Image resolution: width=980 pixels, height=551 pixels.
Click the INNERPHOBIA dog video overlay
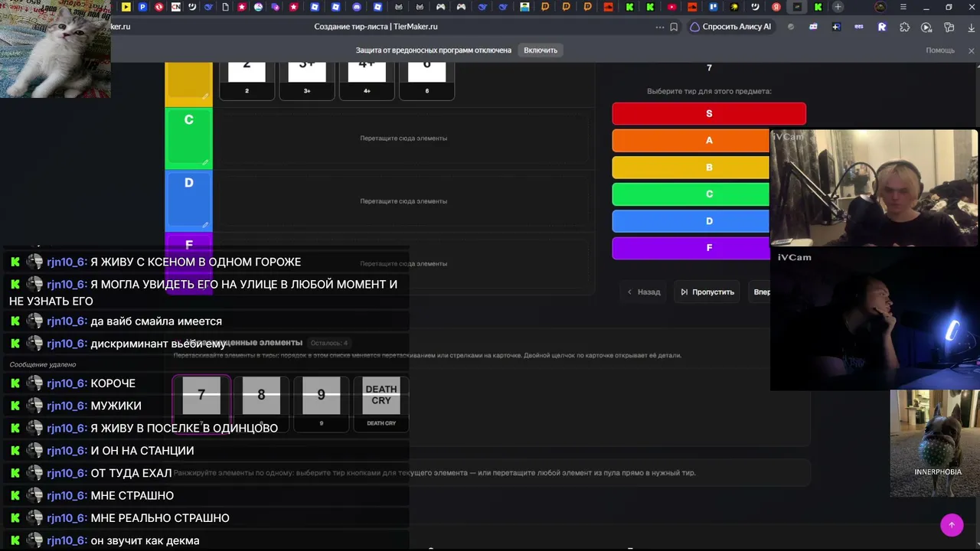[x=935, y=443]
